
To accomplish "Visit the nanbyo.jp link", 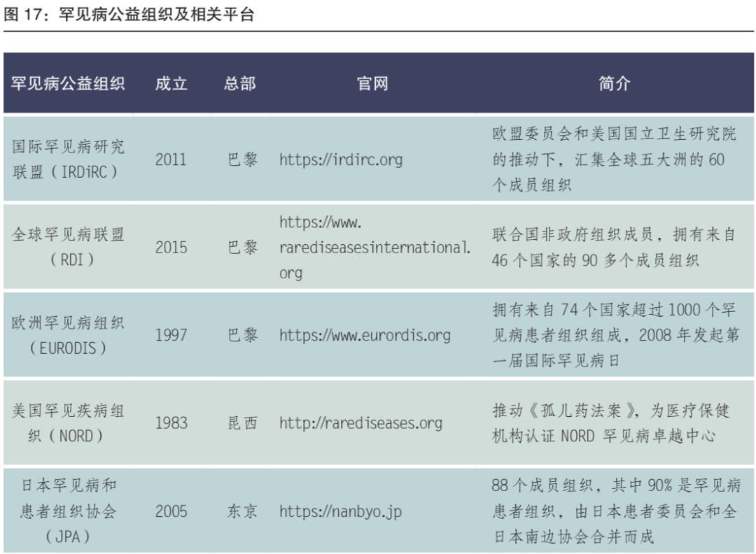I will pyautogui.click(x=340, y=511).
